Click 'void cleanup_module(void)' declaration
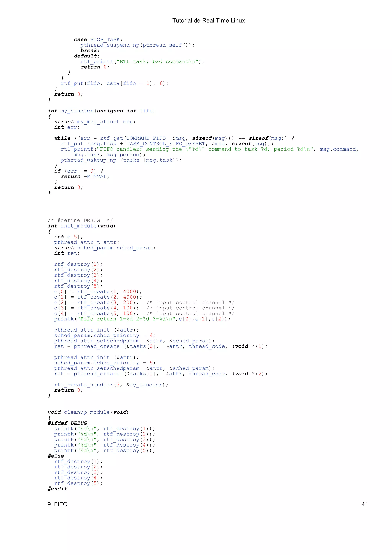This screenshot has width=392, height=555. coord(88,412)
